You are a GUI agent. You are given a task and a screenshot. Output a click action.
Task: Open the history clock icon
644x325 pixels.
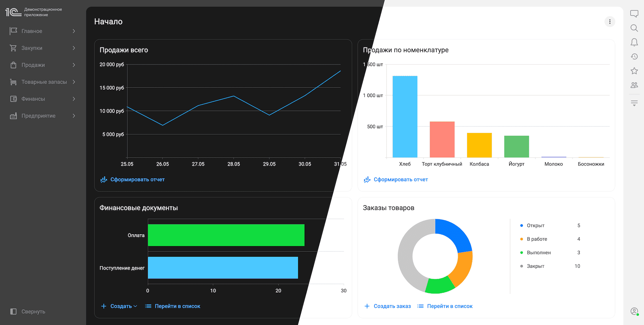click(x=634, y=56)
